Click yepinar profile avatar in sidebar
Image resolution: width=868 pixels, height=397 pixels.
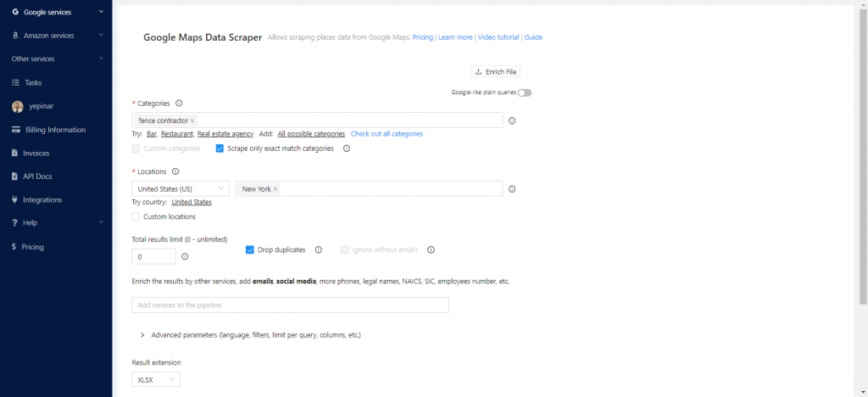[x=17, y=107]
